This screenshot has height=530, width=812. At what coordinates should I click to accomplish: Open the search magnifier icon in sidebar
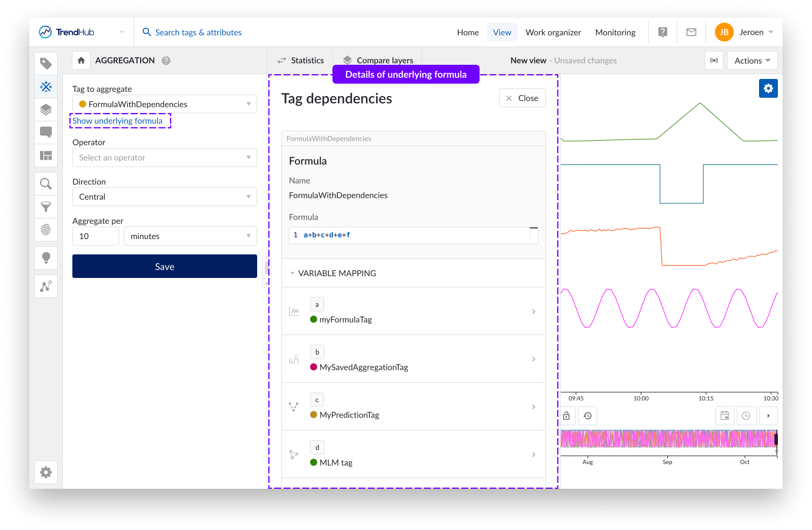(46, 184)
